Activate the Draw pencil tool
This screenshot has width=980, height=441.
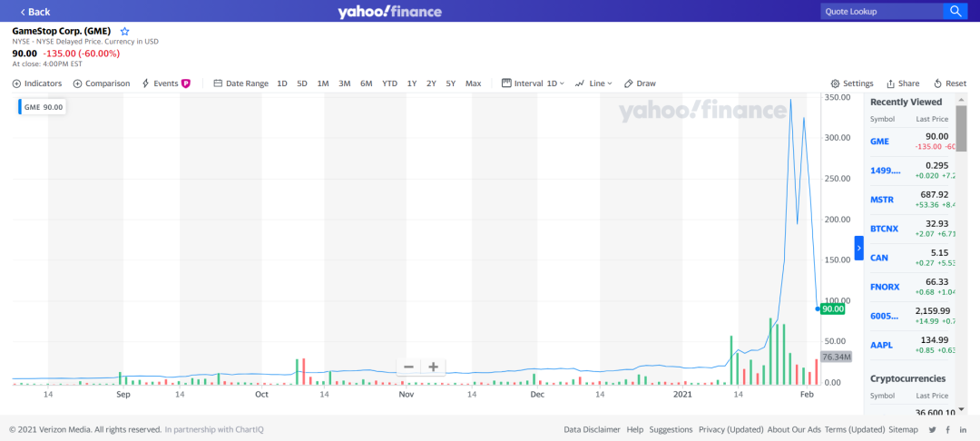pyautogui.click(x=640, y=83)
